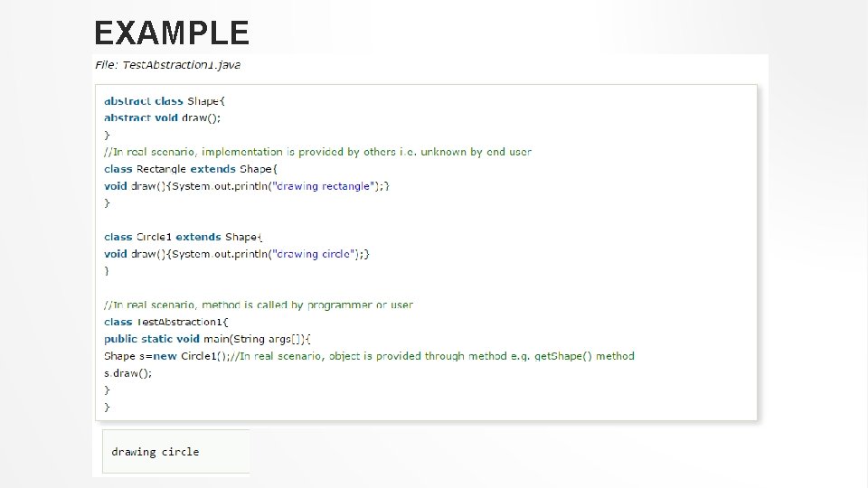Select the 'class TestAbstraction1{' line
868x488 pixels.
tap(166, 322)
